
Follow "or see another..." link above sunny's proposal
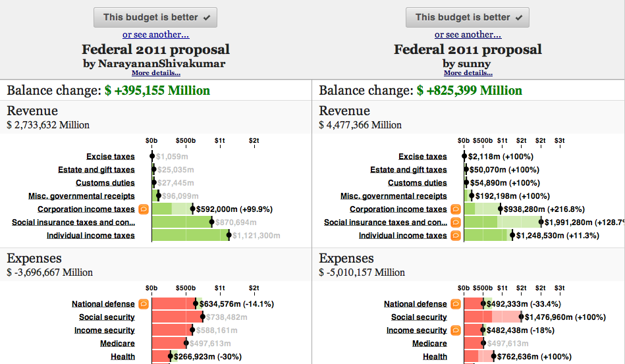[x=468, y=35]
